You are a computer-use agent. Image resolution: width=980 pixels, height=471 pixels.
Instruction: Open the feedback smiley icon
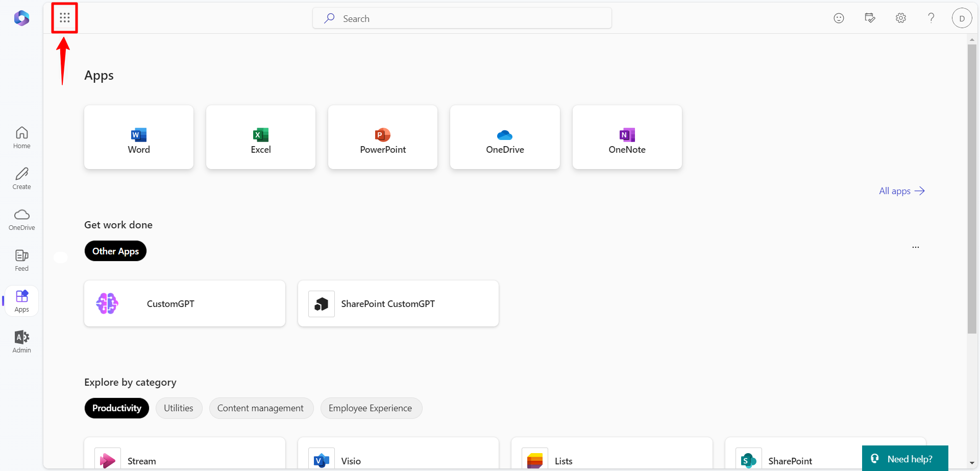(839, 18)
